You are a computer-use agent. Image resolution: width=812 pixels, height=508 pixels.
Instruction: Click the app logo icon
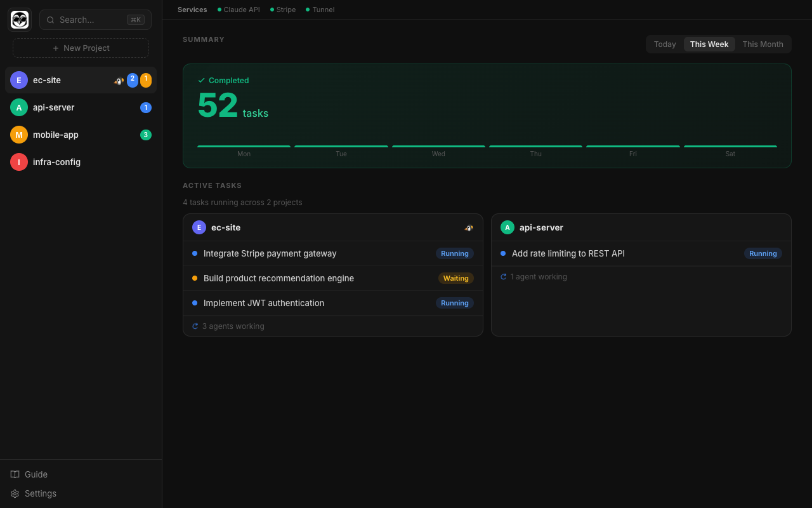click(20, 20)
